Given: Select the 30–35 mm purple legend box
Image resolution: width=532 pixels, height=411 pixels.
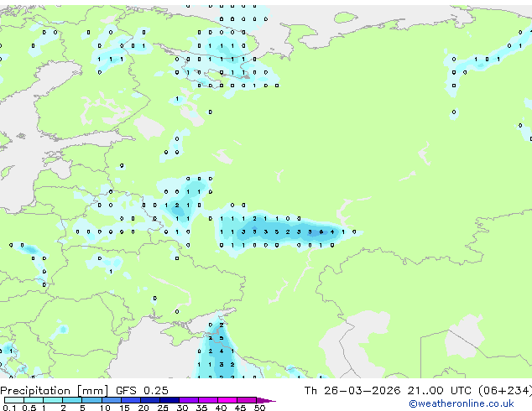Looking at the screenshot, I should click(188, 400).
